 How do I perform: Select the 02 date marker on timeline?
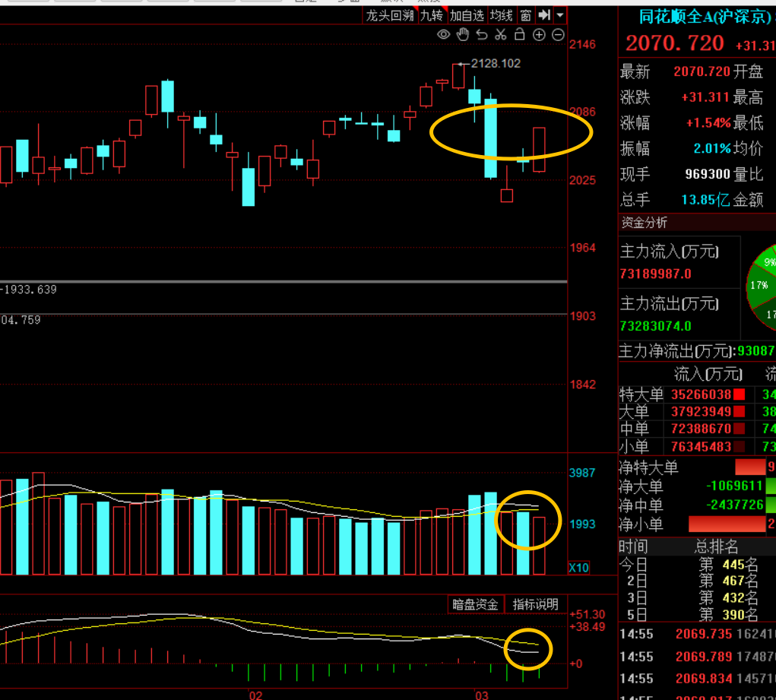coord(255,695)
